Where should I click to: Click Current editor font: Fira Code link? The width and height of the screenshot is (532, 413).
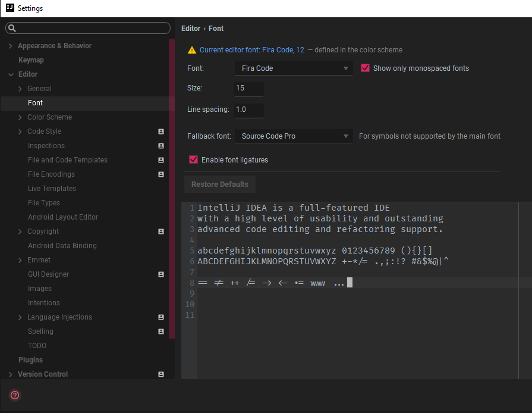point(252,50)
